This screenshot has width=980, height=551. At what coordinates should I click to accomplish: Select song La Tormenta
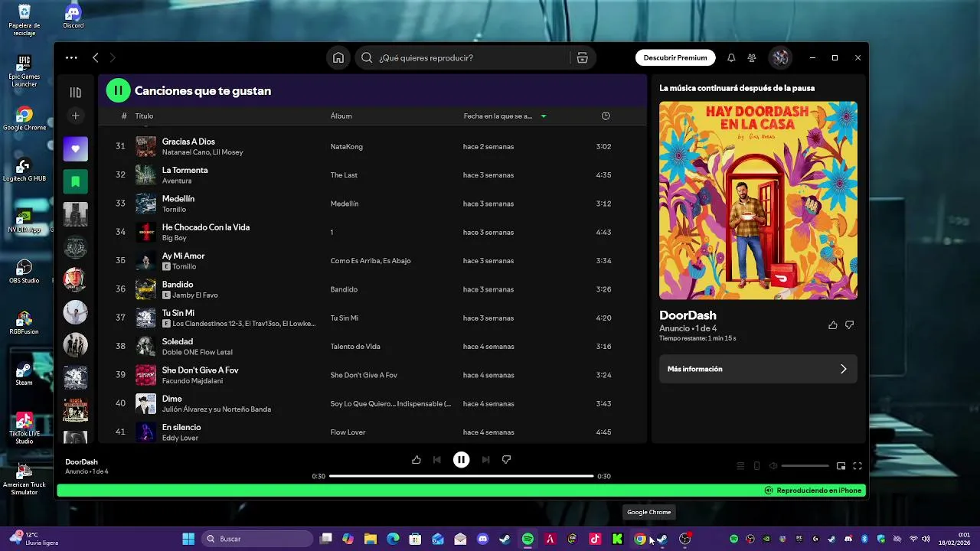pos(185,170)
